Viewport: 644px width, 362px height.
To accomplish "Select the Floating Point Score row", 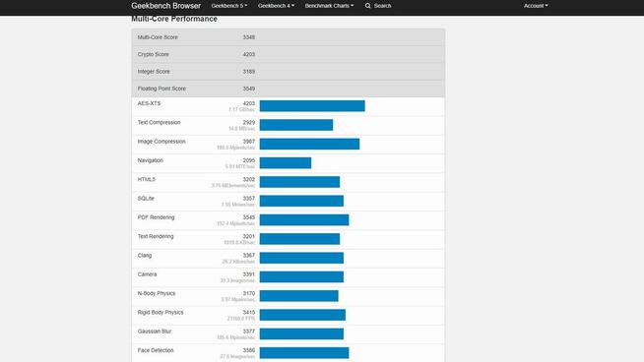I will point(289,89).
